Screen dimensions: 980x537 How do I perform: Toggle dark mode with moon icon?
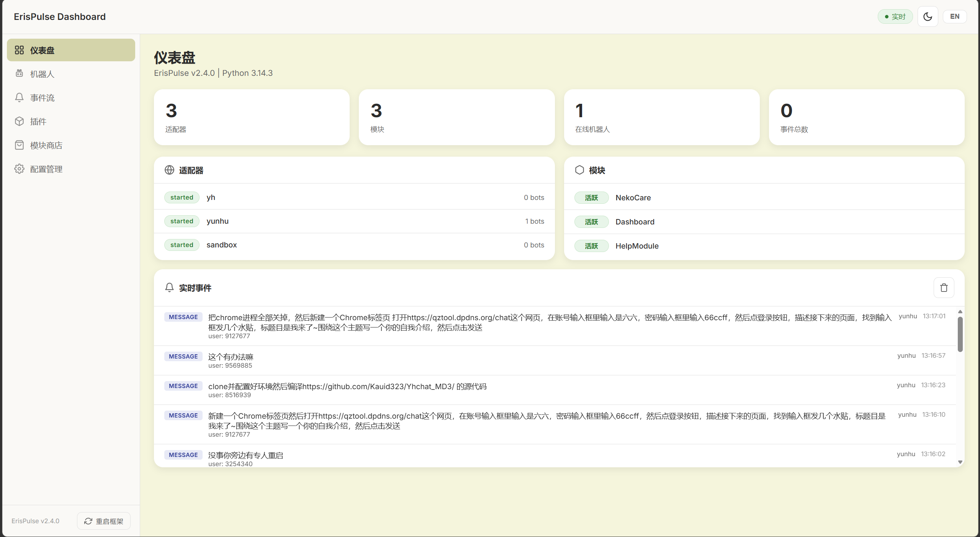click(x=928, y=16)
